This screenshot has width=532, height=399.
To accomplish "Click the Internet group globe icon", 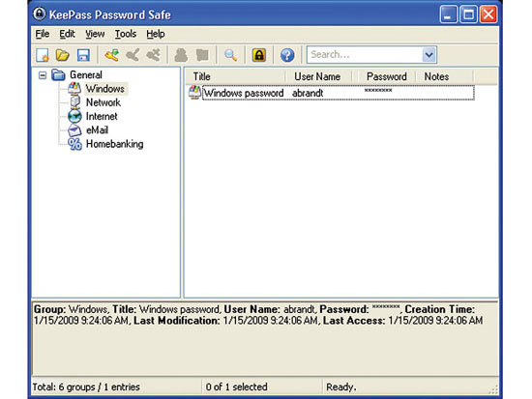I will [74, 116].
